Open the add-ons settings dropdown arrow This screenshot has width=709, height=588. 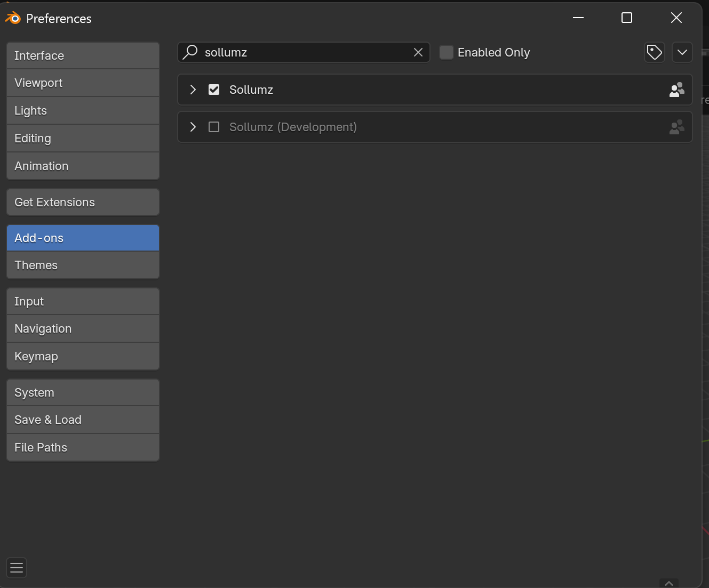point(682,52)
